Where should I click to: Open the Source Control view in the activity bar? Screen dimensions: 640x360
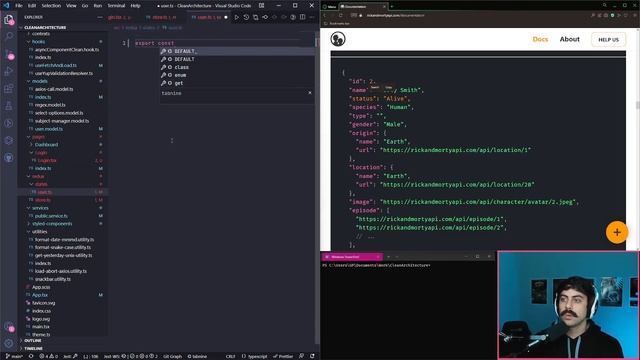click(9, 54)
